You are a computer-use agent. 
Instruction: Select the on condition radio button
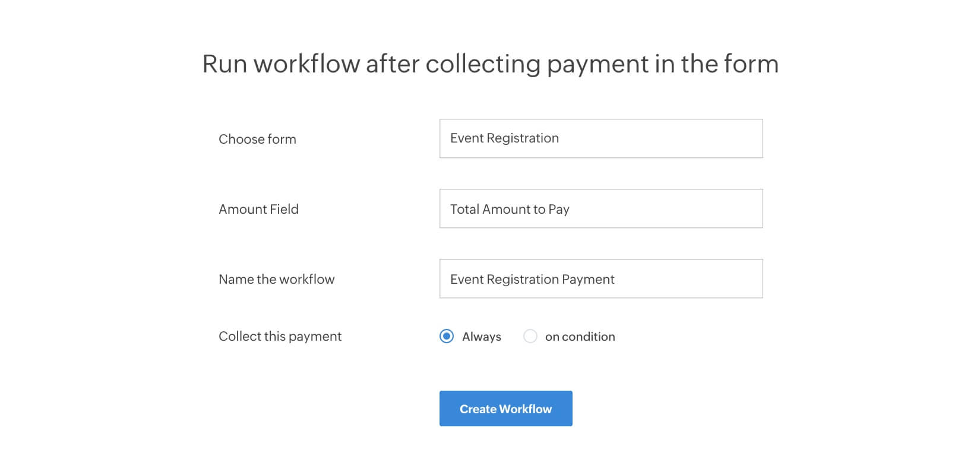click(530, 337)
